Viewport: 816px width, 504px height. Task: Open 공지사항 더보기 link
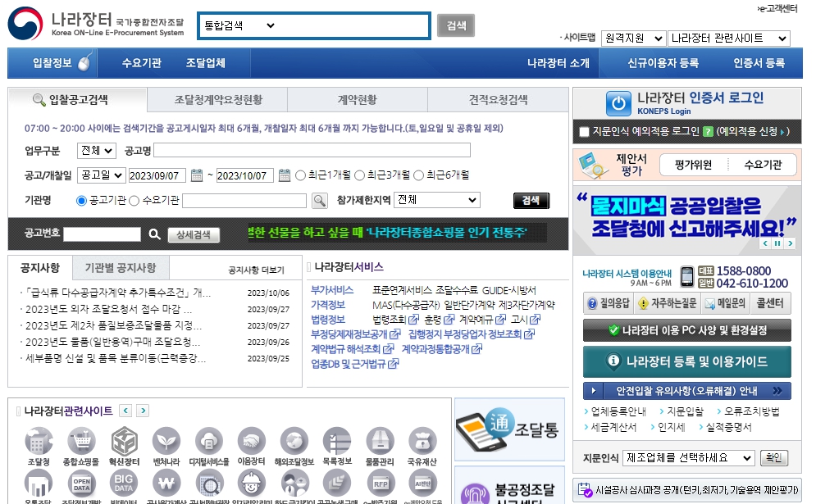pyautogui.click(x=257, y=270)
